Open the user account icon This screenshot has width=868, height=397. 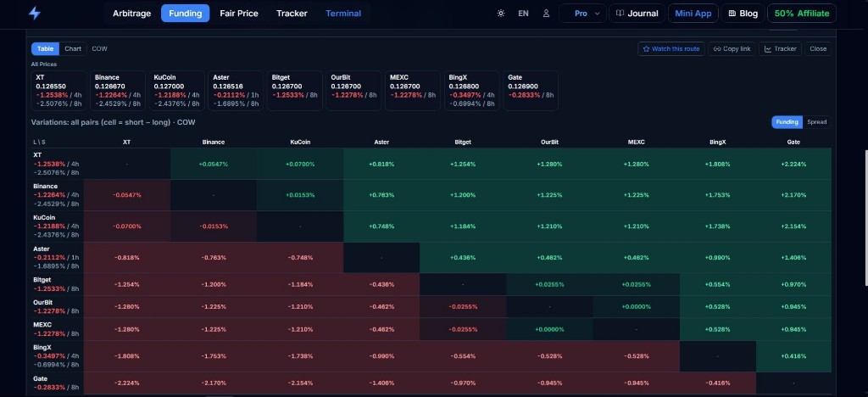tap(546, 14)
